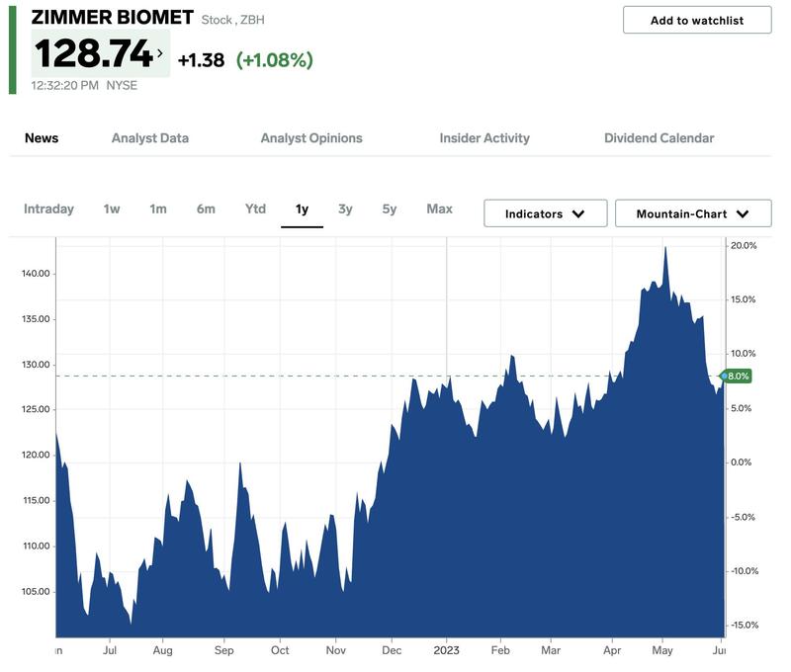Select the Ytd chart range
This screenshot has width=791, height=672.
pos(255,209)
